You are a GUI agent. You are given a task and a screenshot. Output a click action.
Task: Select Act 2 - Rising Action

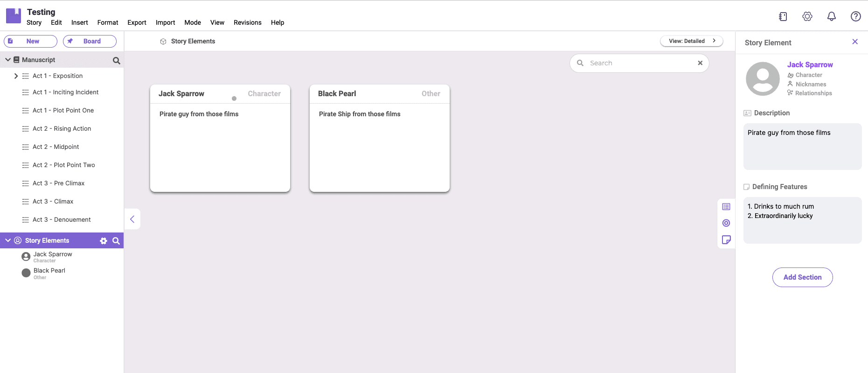62,129
